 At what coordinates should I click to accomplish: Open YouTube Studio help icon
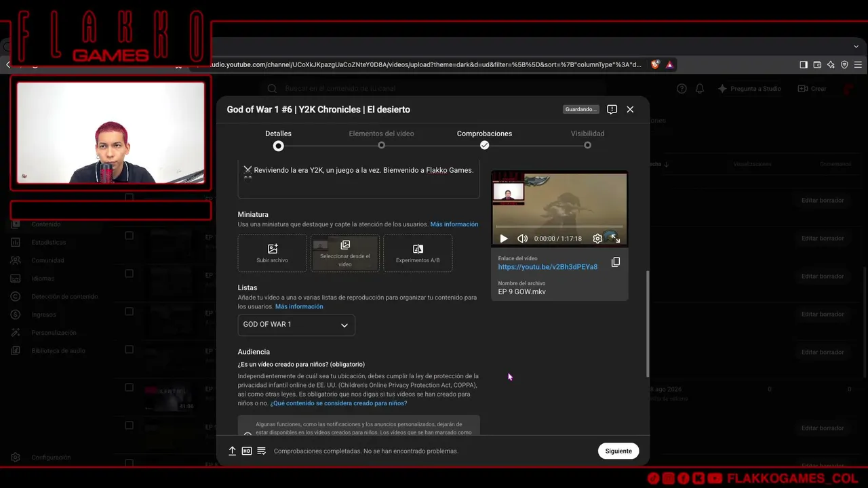pyautogui.click(x=682, y=89)
